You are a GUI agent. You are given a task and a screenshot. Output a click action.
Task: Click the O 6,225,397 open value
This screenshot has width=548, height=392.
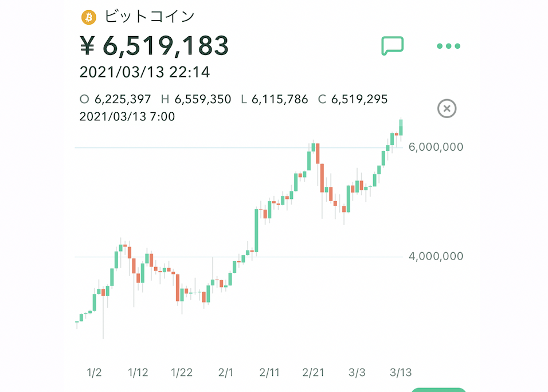[115, 100]
